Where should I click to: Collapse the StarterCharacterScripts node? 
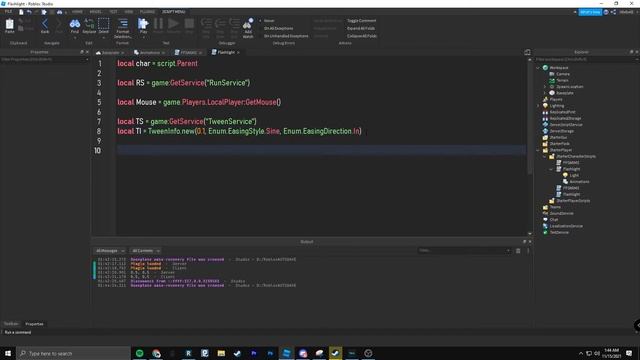(545, 156)
